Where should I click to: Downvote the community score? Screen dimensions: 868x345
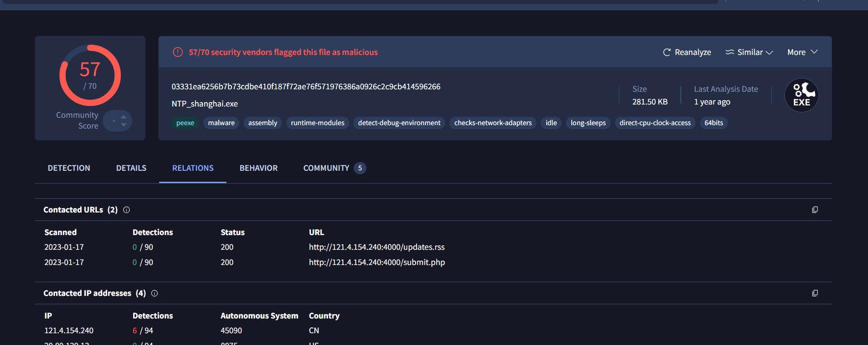point(124,125)
